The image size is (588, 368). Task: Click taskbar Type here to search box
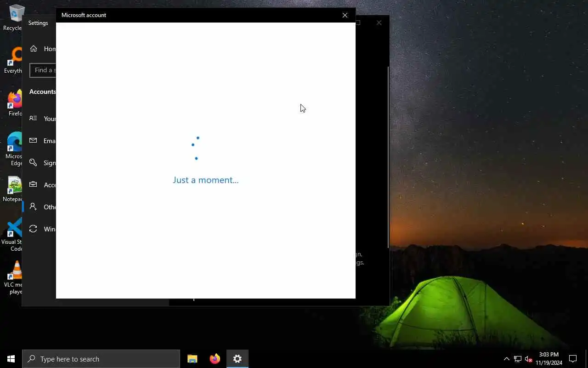click(101, 359)
